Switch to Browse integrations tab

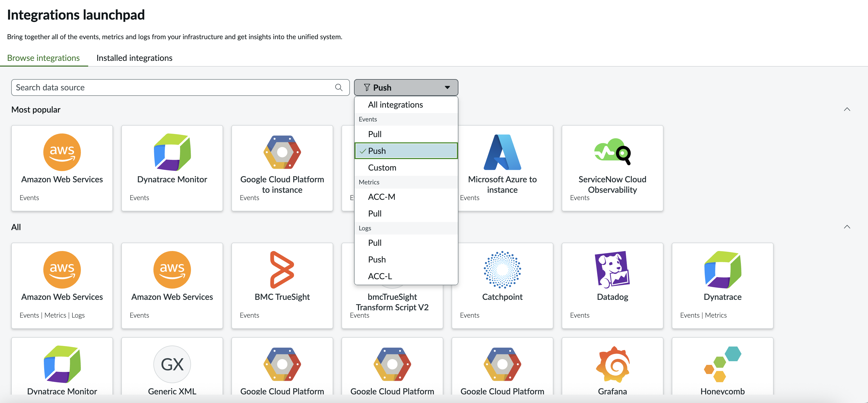pyautogui.click(x=44, y=58)
